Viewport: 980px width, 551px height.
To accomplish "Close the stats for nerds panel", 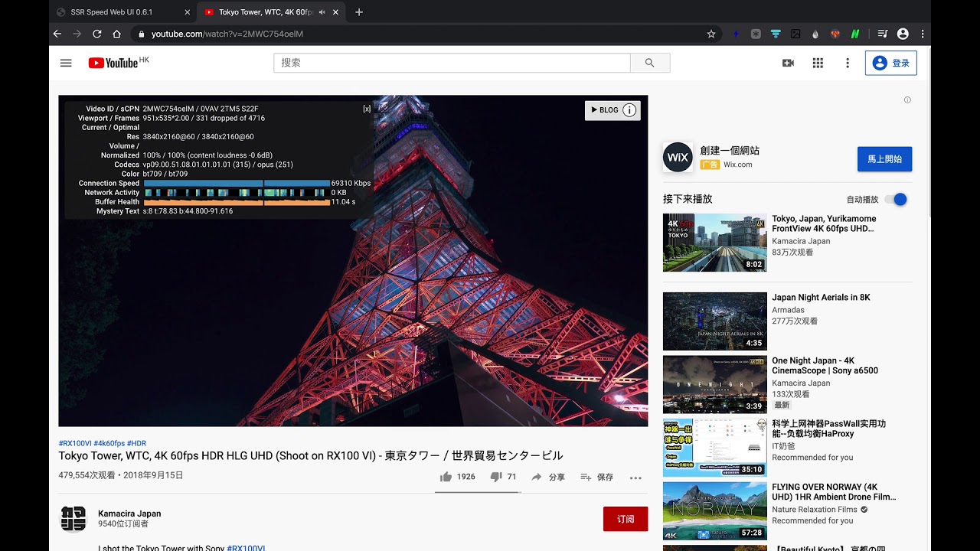I will (x=367, y=109).
